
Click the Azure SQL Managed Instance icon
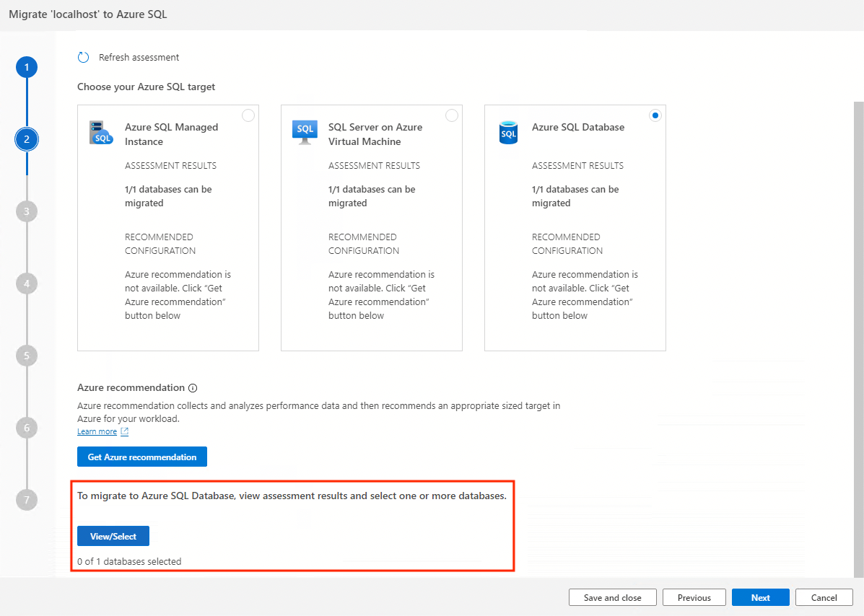tap(101, 133)
